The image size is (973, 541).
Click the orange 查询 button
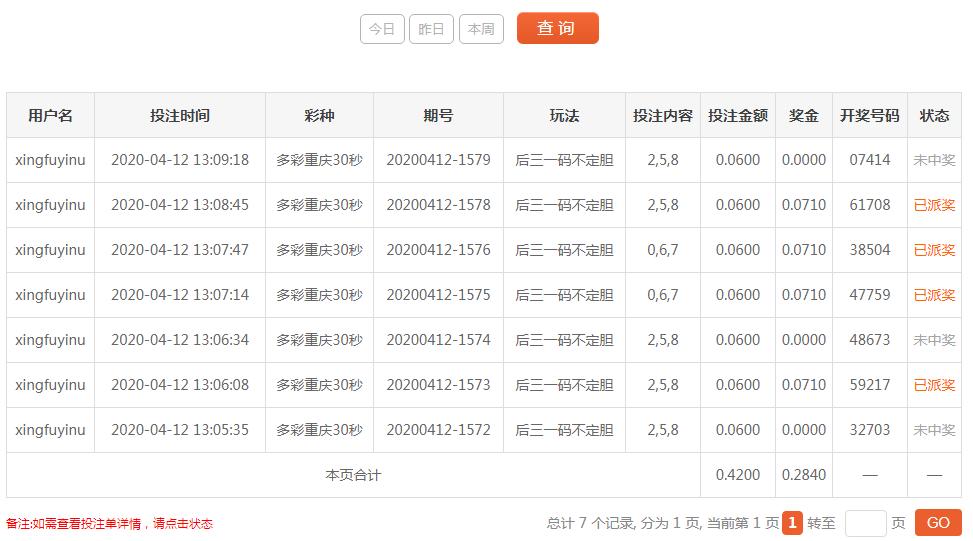point(557,28)
